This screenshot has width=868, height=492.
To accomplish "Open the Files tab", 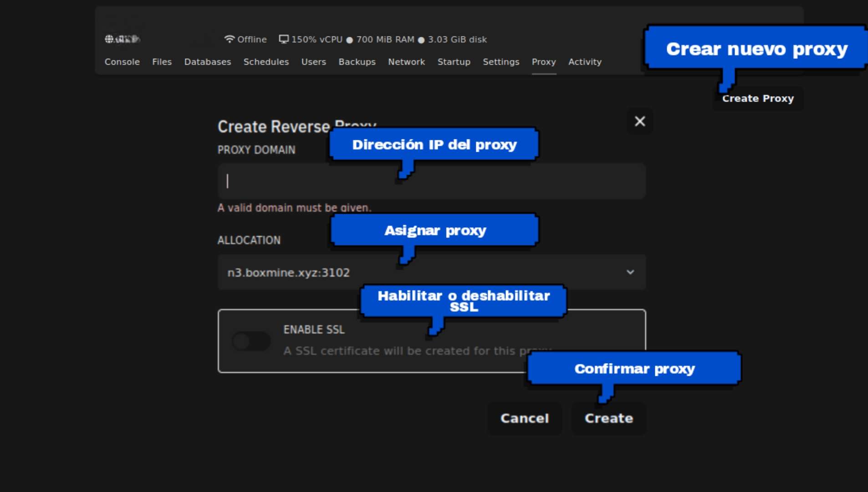I will [162, 62].
